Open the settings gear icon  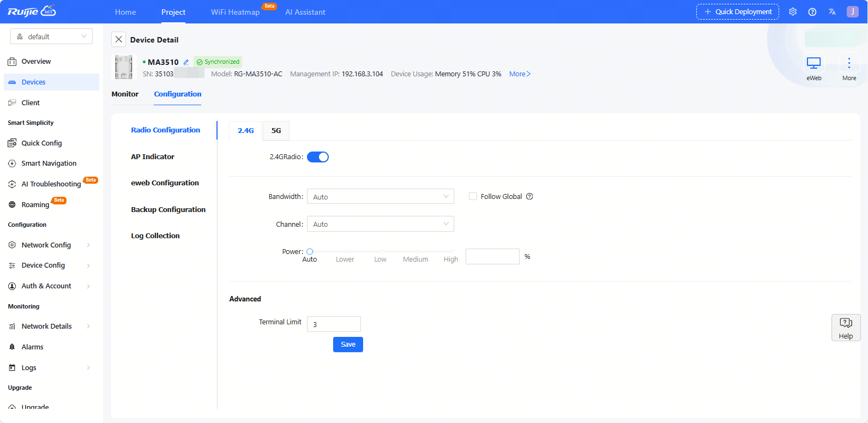pos(793,12)
